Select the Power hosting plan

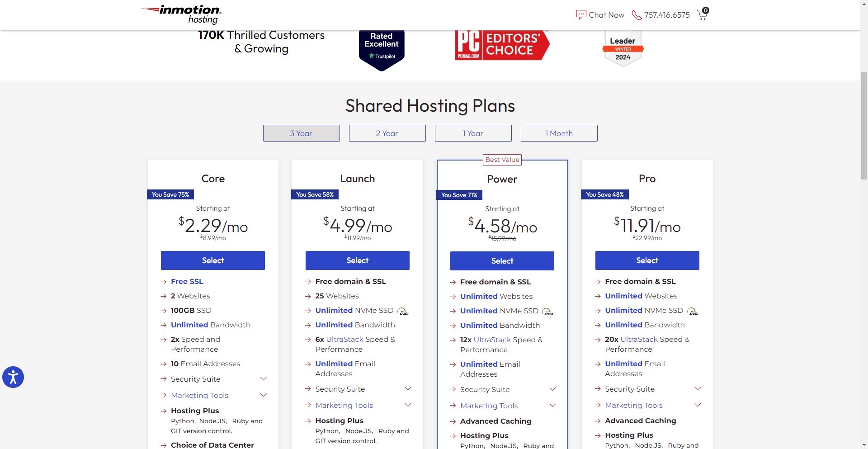(x=502, y=261)
